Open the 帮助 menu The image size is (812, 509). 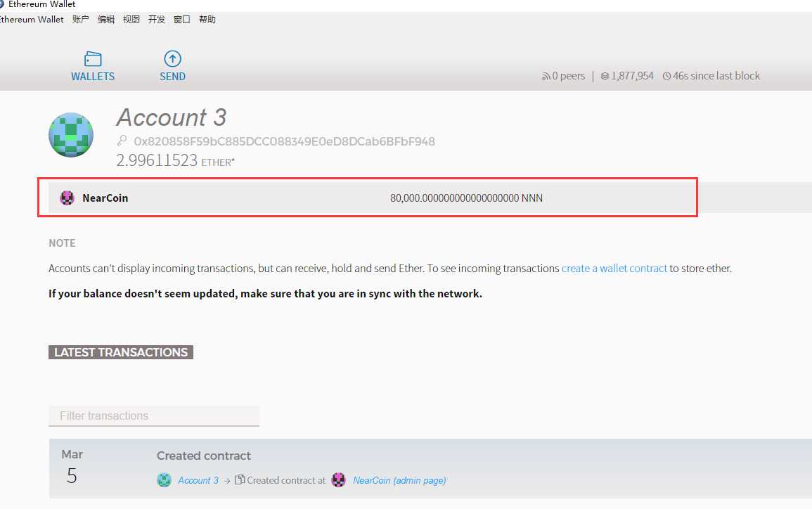click(207, 19)
